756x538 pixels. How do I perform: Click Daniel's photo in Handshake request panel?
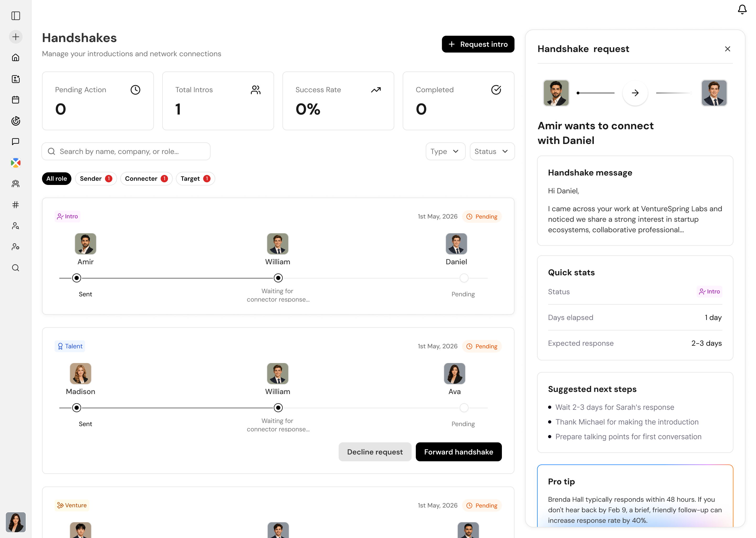tap(714, 93)
